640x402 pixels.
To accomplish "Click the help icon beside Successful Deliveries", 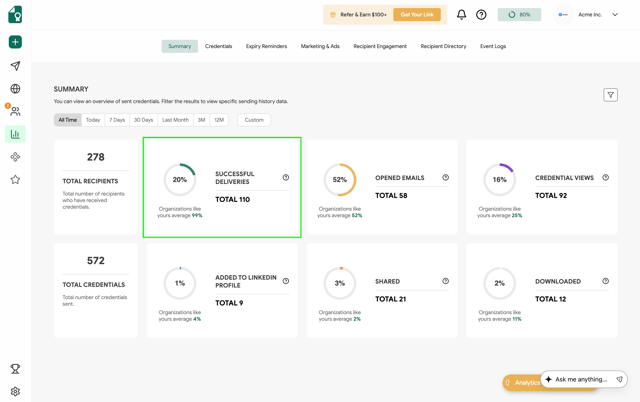I will tap(286, 178).
